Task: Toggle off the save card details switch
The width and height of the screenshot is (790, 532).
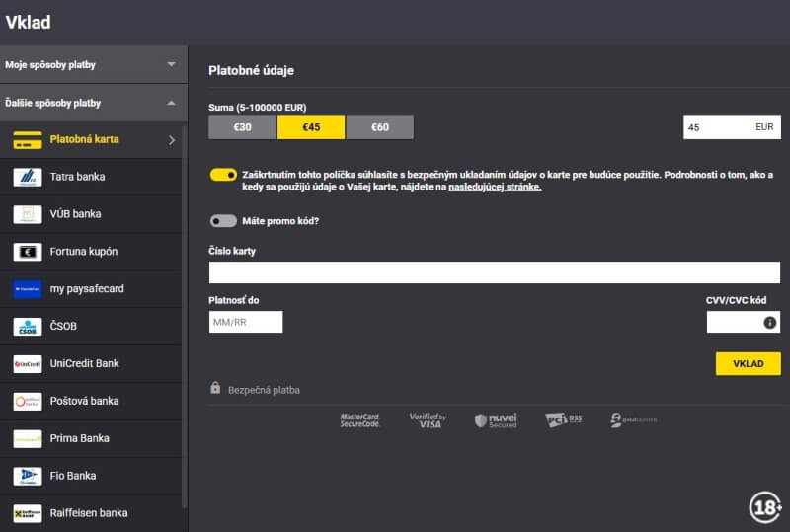Action: (x=223, y=175)
